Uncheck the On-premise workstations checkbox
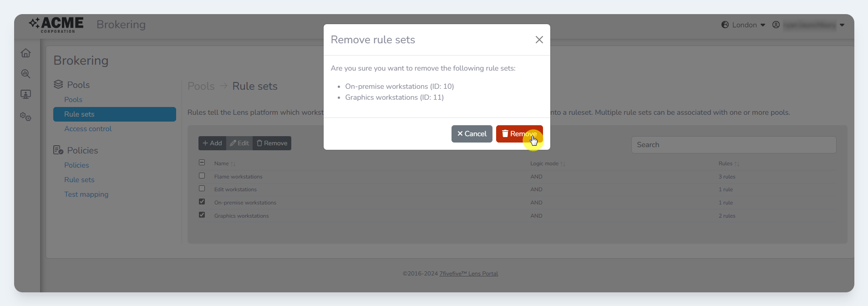This screenshot has width=868, height=306. click(x=202, y=202)
